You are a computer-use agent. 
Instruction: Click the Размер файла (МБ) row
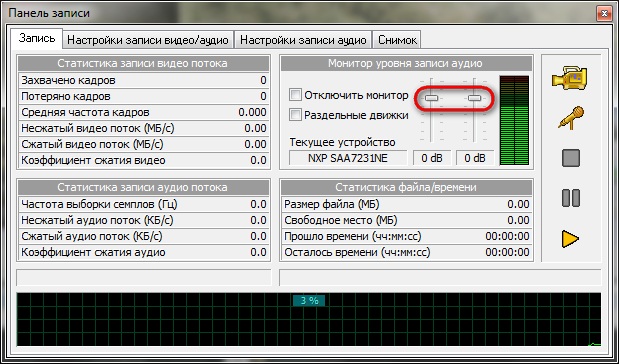407,205
